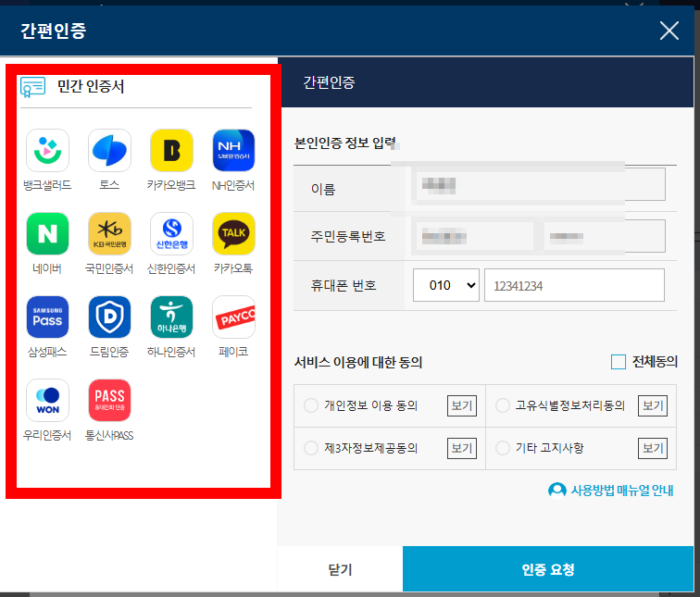Select the 뱅크샐러드 certificate icon
Viewport: 700px width, 597px height.
[x=47, y=150]
